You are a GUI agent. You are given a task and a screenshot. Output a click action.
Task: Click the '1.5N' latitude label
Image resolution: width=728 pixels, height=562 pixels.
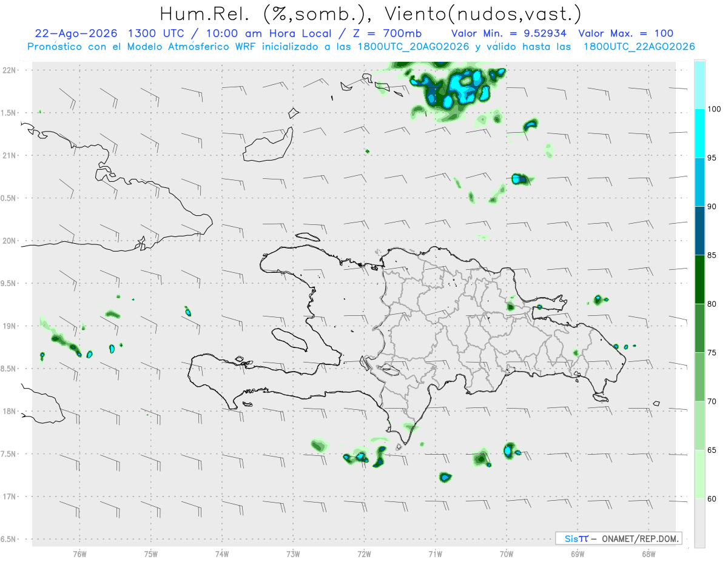tap(9, 113)
